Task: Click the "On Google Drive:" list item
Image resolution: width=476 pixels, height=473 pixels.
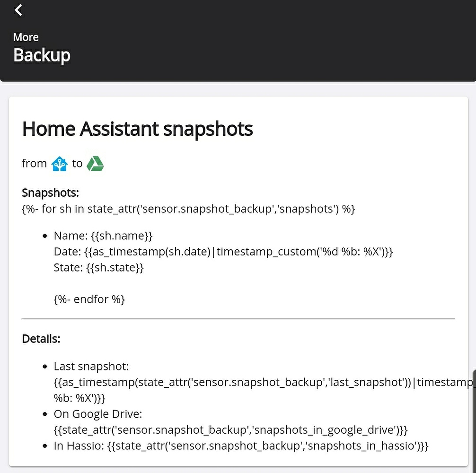Action: (98, 414)
